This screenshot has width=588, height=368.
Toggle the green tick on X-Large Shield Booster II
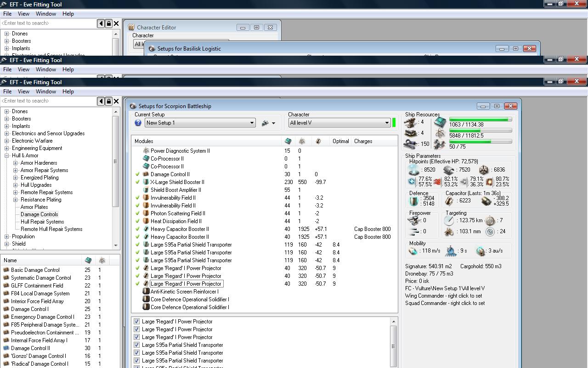pyautogui.click(x=137, y=182)
